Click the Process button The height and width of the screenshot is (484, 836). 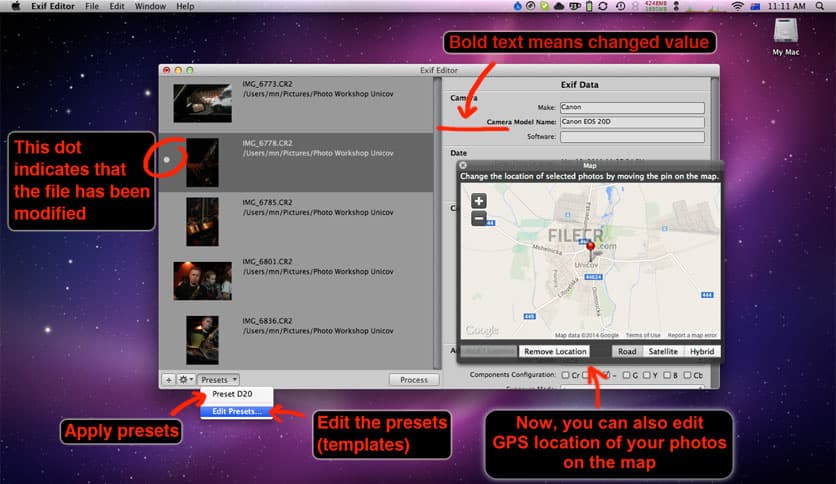point(414,380)
